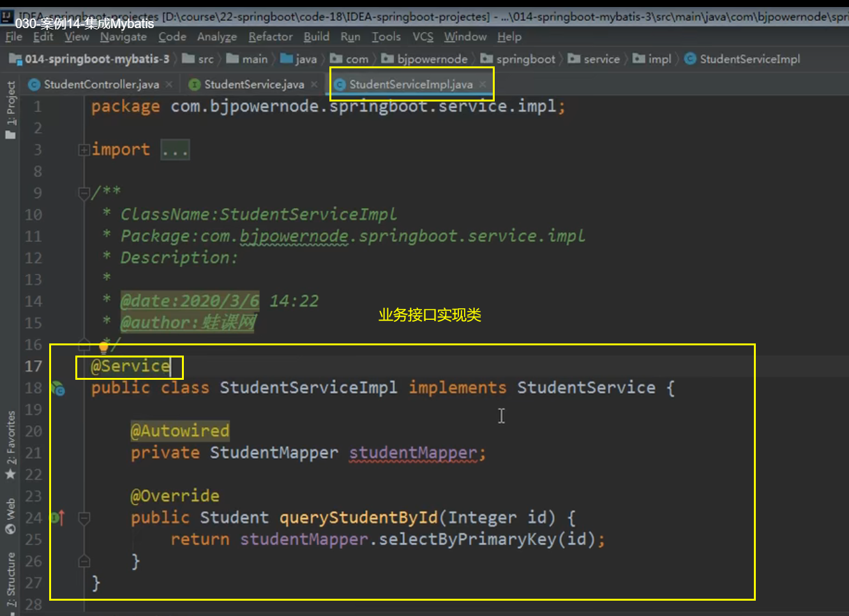The image size is (849, 616).
Task: Switch to StudentService.java tab
Action: [254, 84]
